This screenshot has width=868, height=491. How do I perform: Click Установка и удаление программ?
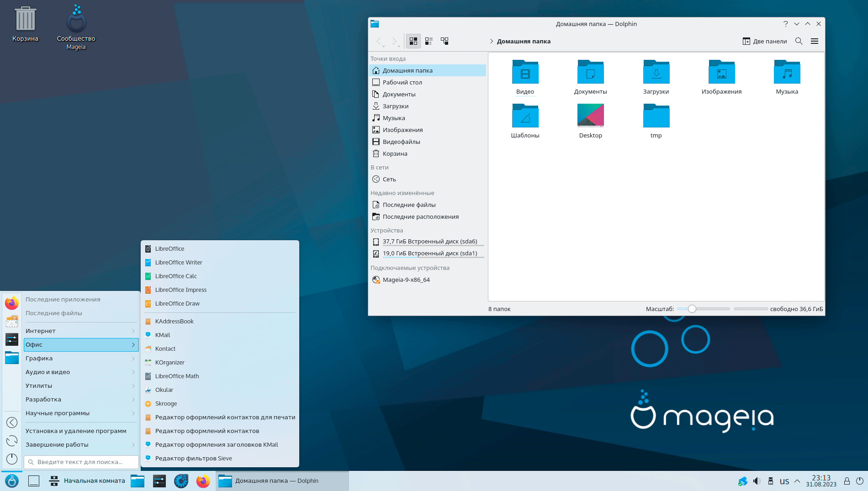pos(76,431)
